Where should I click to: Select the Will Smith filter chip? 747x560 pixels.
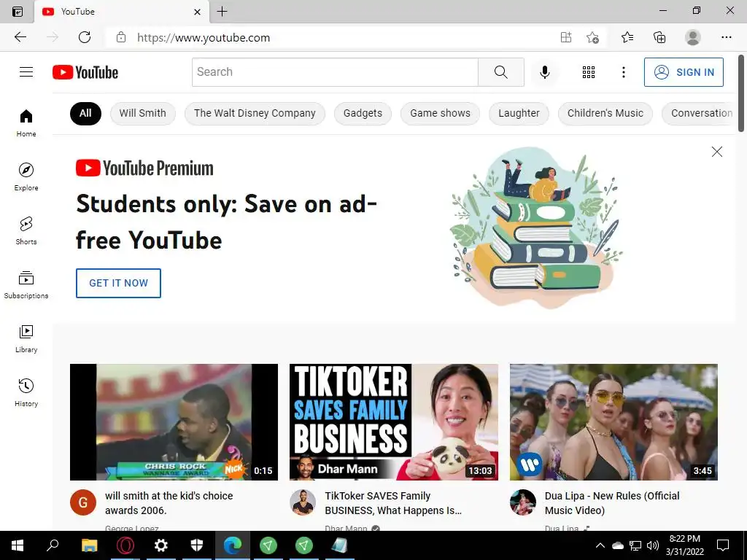click(142, 113)
